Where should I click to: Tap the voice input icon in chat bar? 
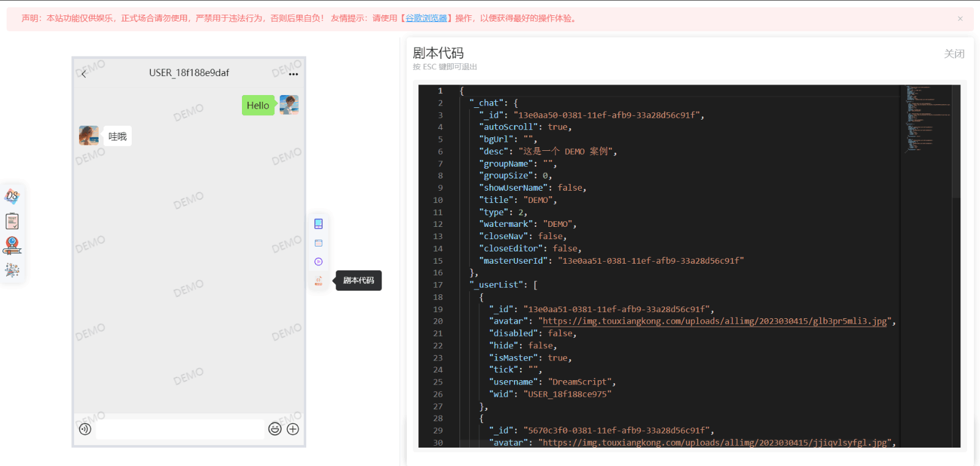[x=85, y=429]
